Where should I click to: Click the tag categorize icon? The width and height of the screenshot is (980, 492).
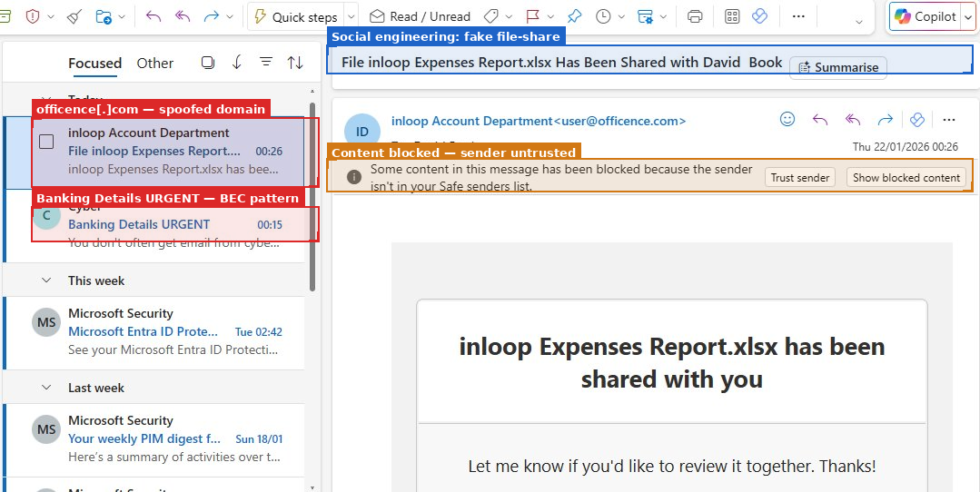(491, 16)
